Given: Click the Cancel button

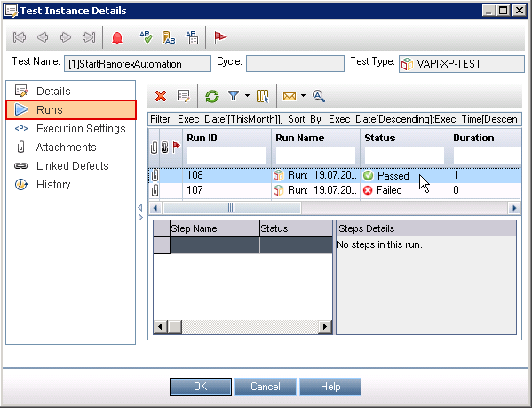Looking at the screenshot, I should pyautogui.click(x=266, y=387).
